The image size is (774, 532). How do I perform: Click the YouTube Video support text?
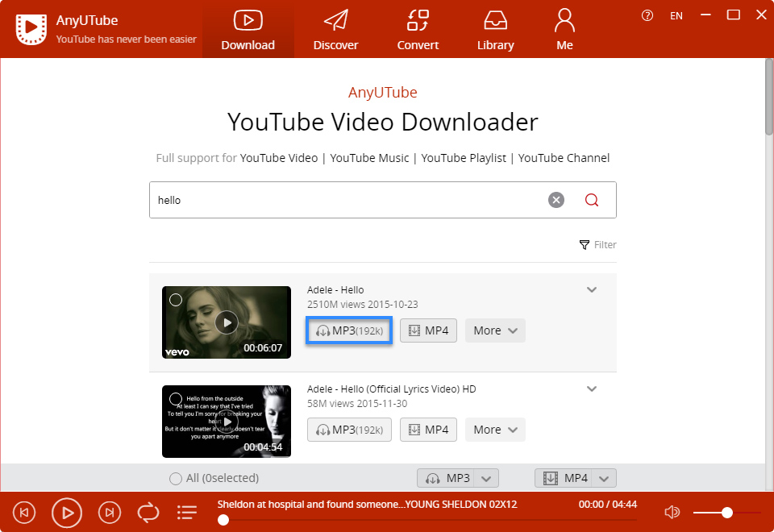tap(279, 158)
